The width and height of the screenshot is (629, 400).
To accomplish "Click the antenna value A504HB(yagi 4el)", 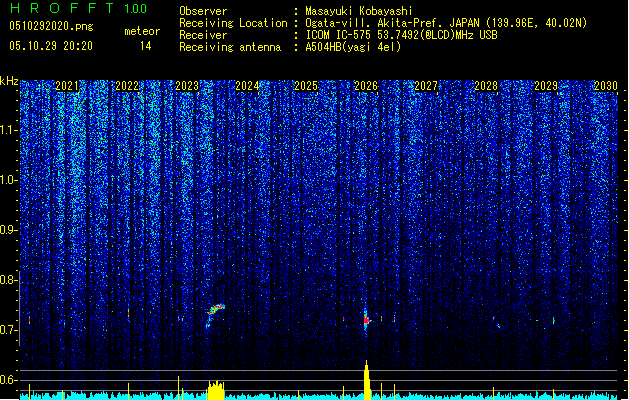I will tap(353, 47).
